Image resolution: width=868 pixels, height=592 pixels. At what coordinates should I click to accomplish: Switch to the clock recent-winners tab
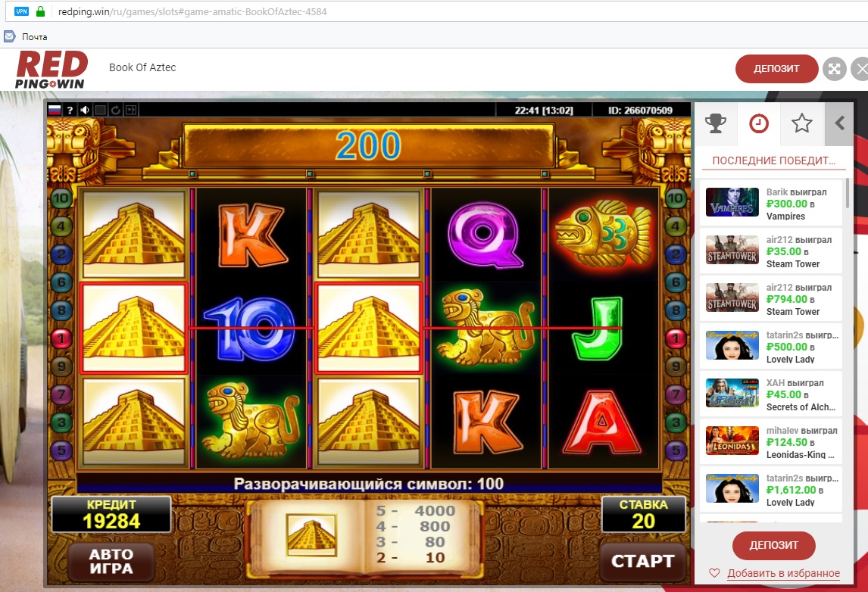coord(758,123)
